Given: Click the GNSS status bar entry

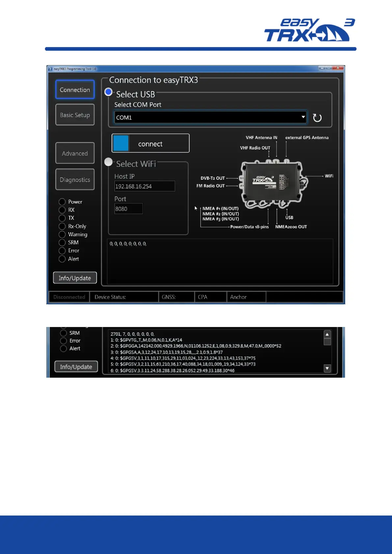Looking at the screenshot, I should pos(176,297).
